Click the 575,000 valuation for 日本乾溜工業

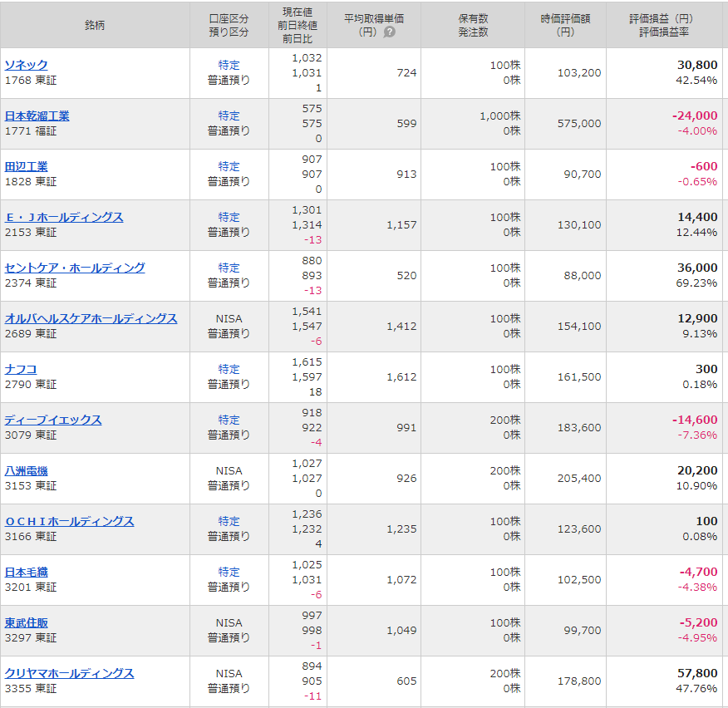pyautogui.click(x=579, y=124)
